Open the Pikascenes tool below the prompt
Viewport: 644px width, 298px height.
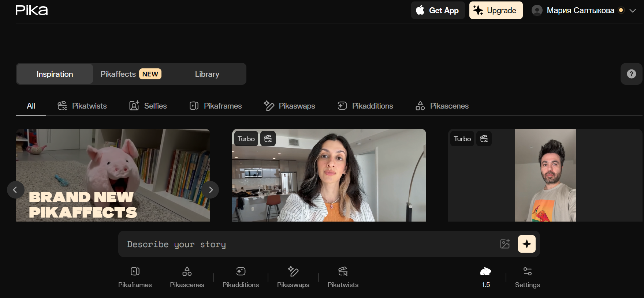pos(187,277)
